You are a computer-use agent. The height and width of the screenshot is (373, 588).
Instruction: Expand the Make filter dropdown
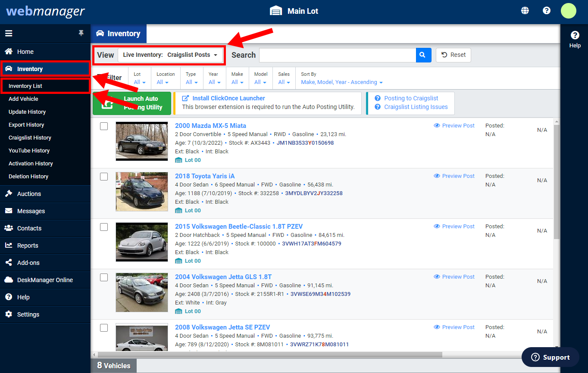click(x=238, y=82)
